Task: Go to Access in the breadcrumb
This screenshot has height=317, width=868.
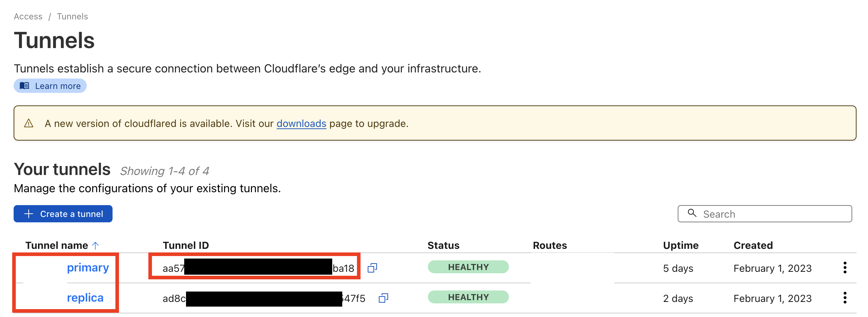Action: point(28,16)
